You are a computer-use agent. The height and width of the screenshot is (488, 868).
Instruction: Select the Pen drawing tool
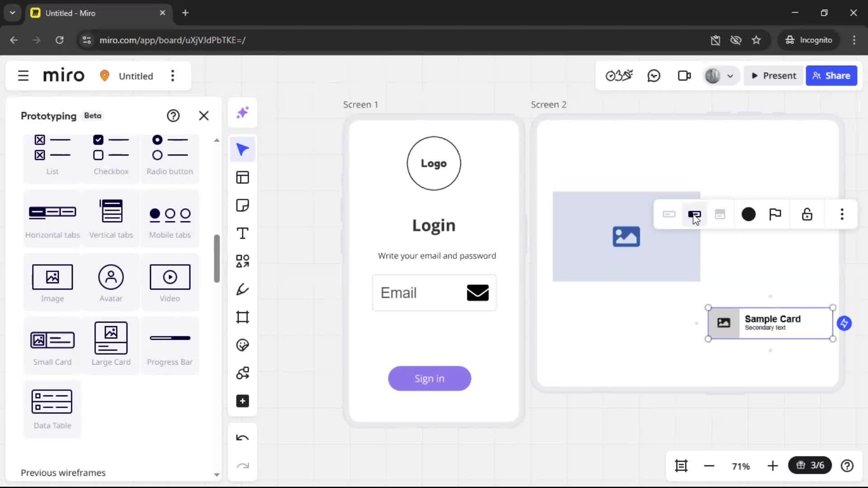click(x=243, y=289)
